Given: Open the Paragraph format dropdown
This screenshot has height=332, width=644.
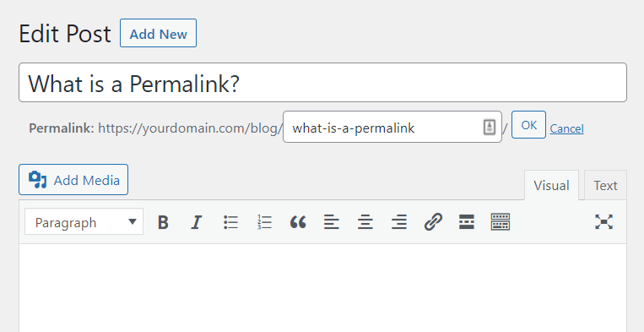Looking at the screenshot, I should 84,222.
